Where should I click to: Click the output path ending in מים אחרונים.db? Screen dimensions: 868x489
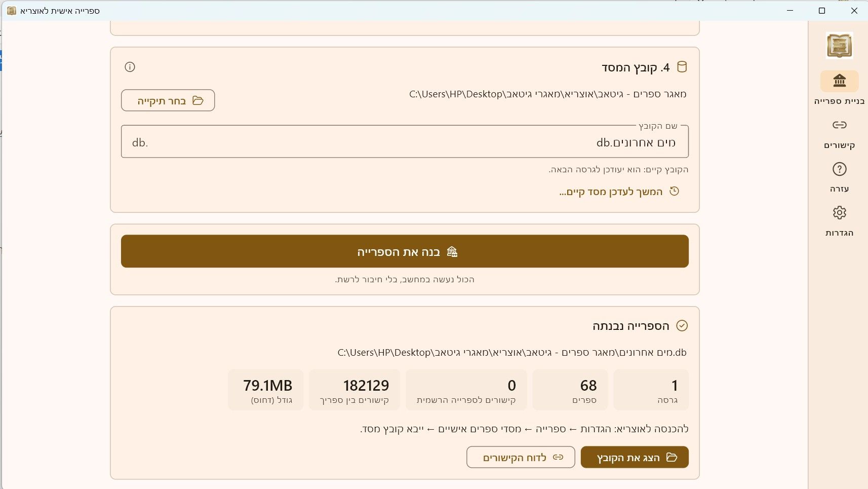pyautogui.click(x=512, y=353)
